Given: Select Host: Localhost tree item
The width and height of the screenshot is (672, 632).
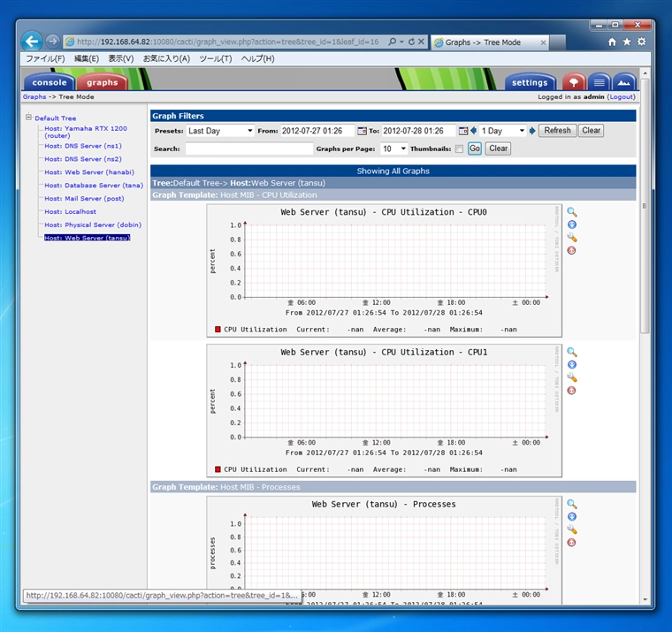Looking at the screenshot, I should click(70, 211).
